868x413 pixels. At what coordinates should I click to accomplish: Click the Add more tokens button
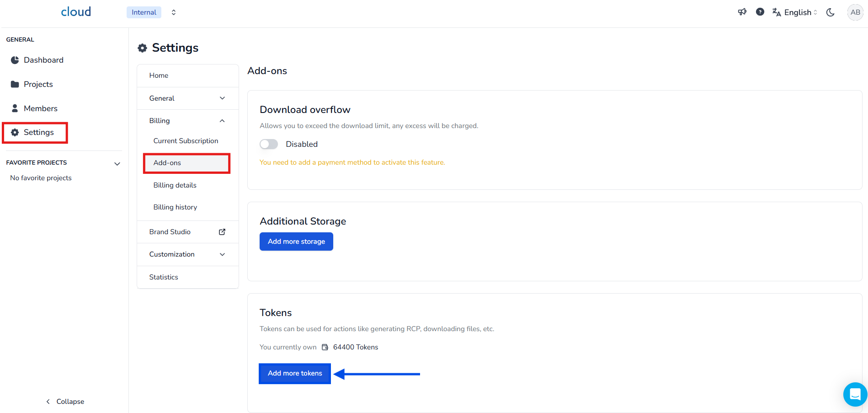point(295,373)
